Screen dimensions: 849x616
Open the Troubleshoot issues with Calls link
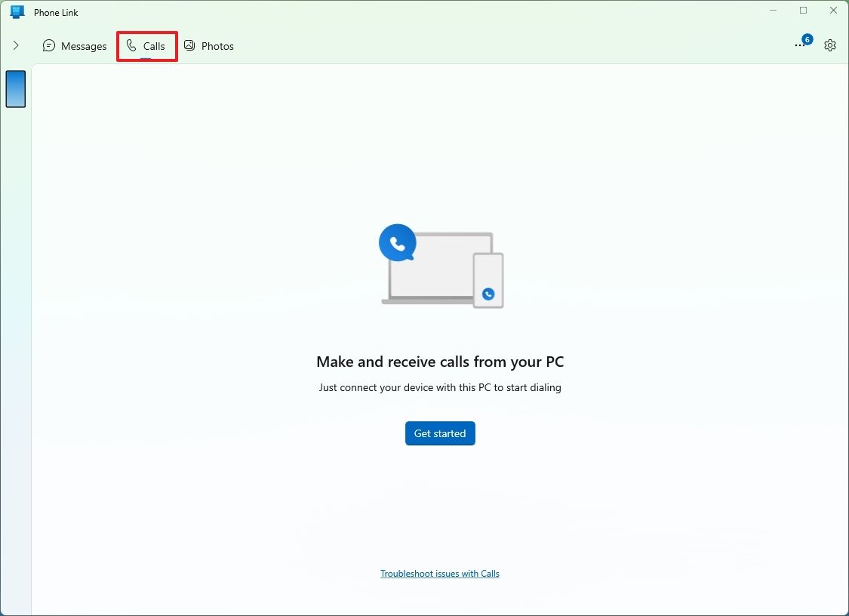(x=440, y=573)
